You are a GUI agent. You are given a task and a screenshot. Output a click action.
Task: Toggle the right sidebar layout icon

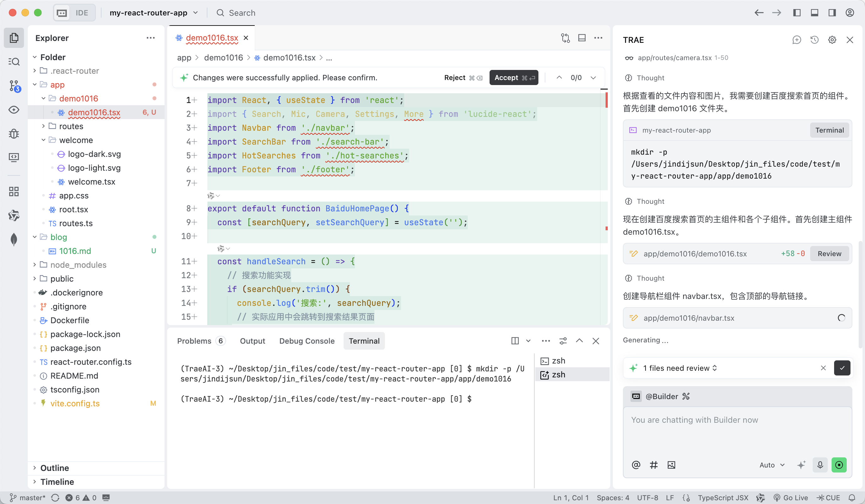point(832,13)
